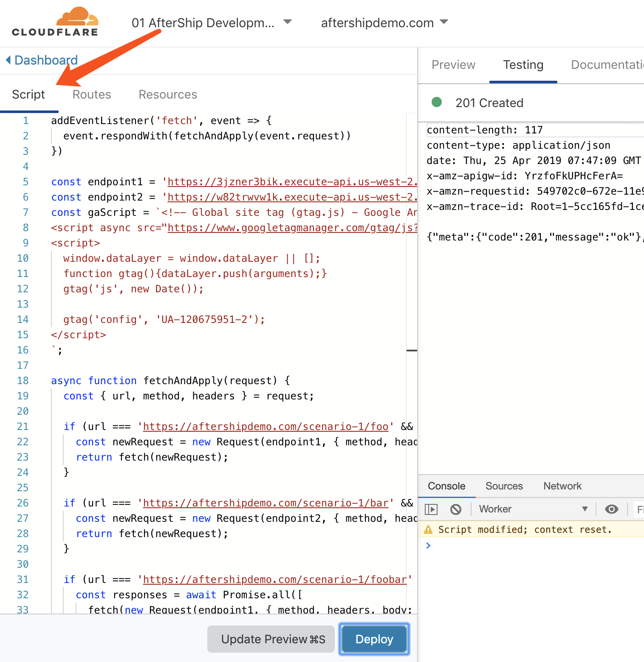644x662 pixels.
Task: Click "Script modified; context reset." message
Action: click(525, 529)
